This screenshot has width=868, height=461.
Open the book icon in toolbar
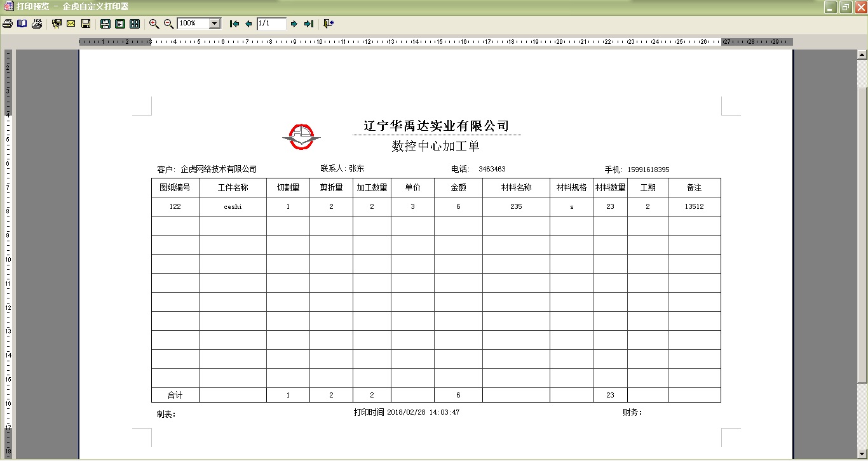22,23
